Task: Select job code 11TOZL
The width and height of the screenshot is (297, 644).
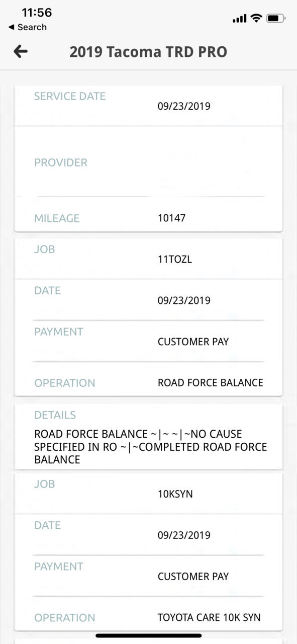Action: click(x=175, y=260)
